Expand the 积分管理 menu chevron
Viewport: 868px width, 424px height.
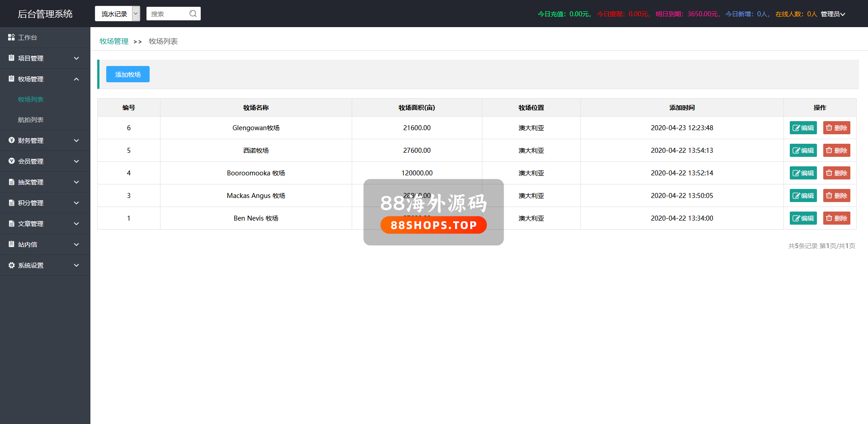click(x=76, y=203)
